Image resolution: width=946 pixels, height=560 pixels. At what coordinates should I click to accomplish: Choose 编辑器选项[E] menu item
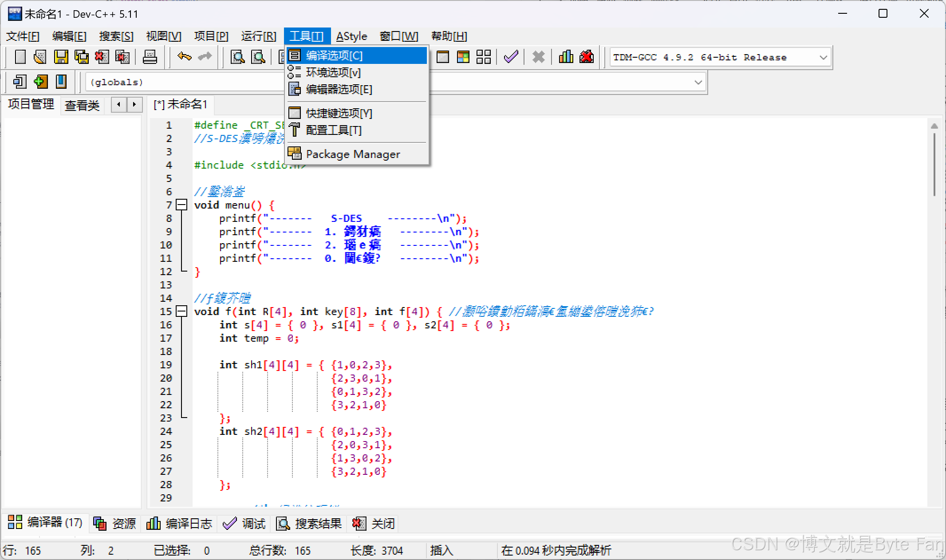[x=339, y=90]
